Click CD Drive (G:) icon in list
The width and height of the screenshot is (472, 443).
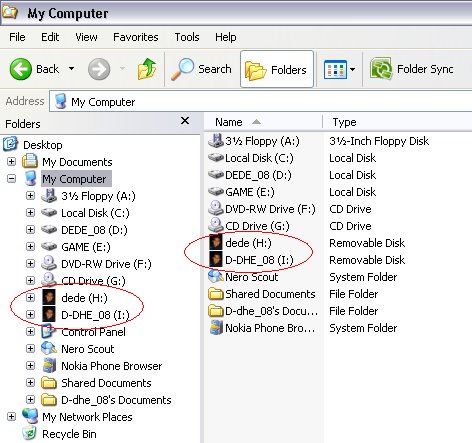click(x=216, y=225)
